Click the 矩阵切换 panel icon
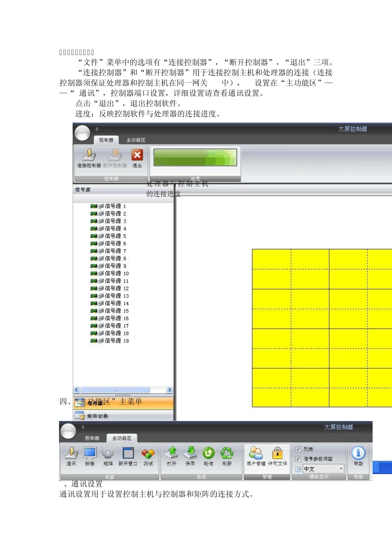The width and height of the screenshot is (392, 555). pyautogui.click(x=80, y=415)
